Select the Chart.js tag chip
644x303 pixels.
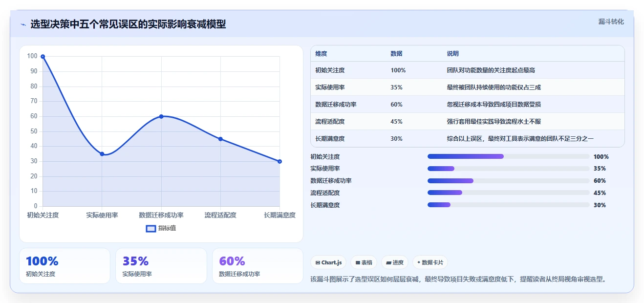328,262
